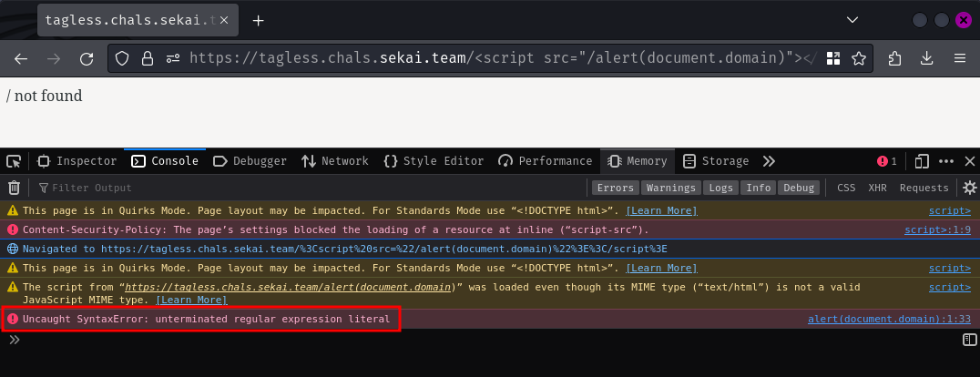Open the Downloads panel

click(927, 59)
